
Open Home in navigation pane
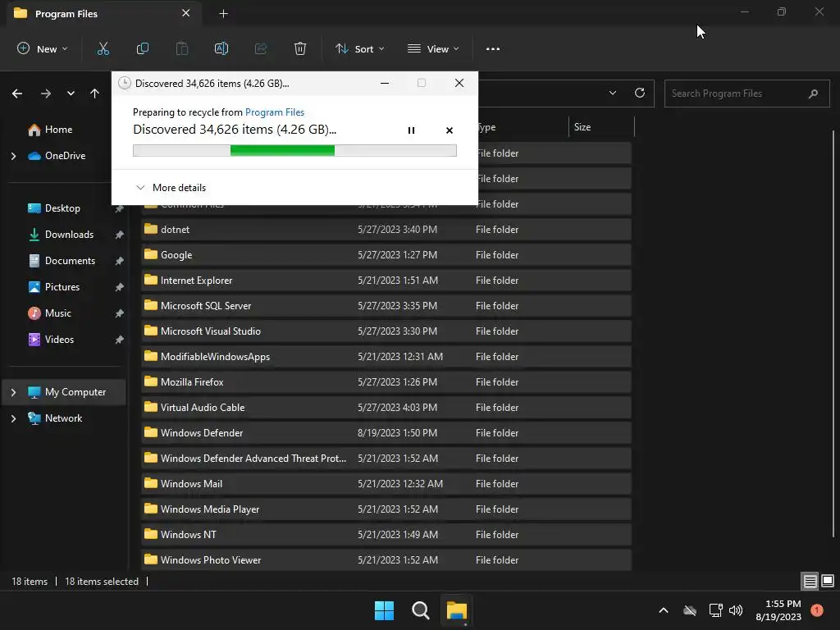(x=50, y=130)
